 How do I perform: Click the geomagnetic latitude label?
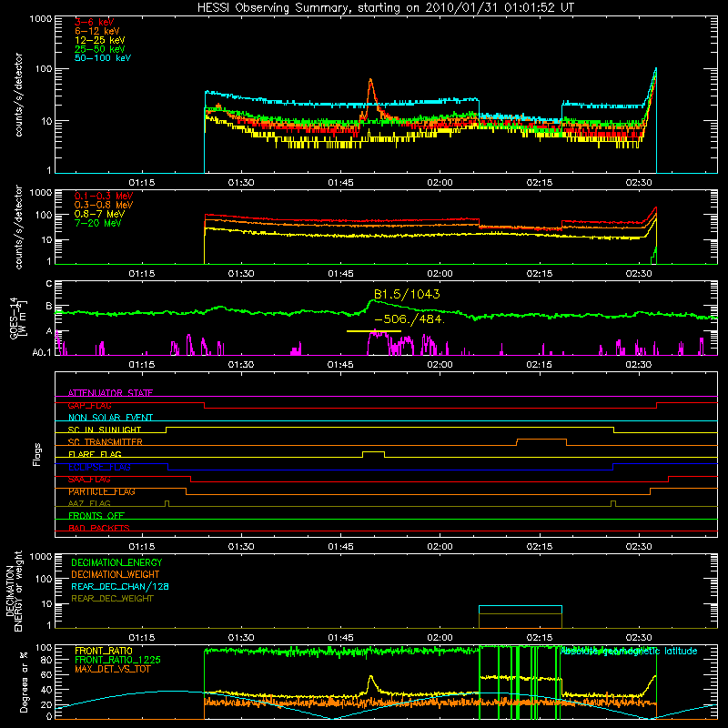tap(629, 651)
